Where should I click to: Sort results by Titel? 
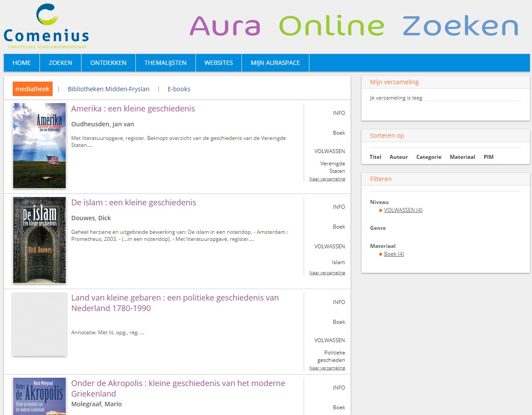(x=376, y=157)
